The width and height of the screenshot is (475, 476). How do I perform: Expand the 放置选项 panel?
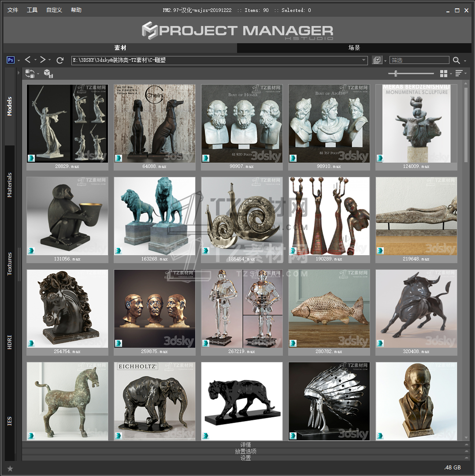click(x=245, y=451)
